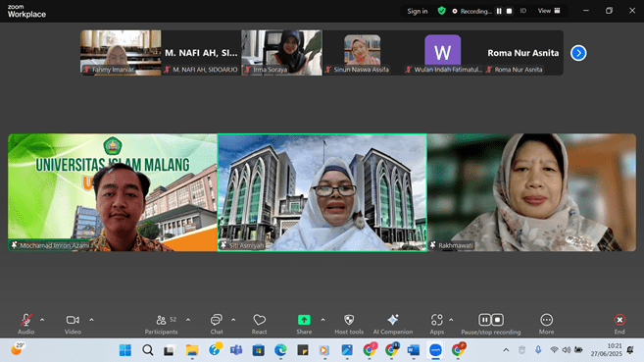Image resolution: width=644 pixels, height=362 pixels.
Task: Show next participants with the blue arrow
Action: coord(578,53)
